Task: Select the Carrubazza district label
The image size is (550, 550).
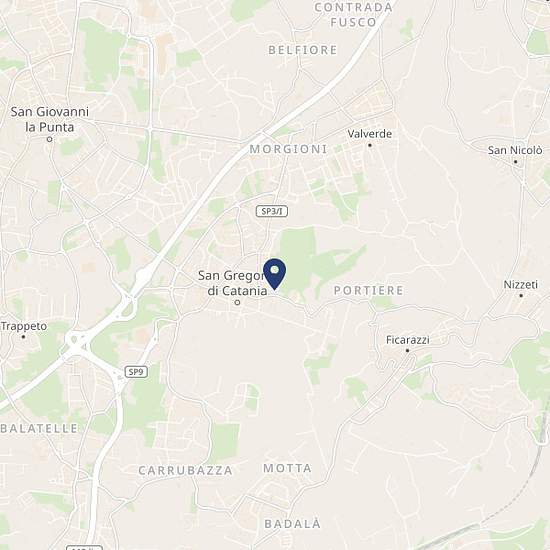Action: click(185, 470)
